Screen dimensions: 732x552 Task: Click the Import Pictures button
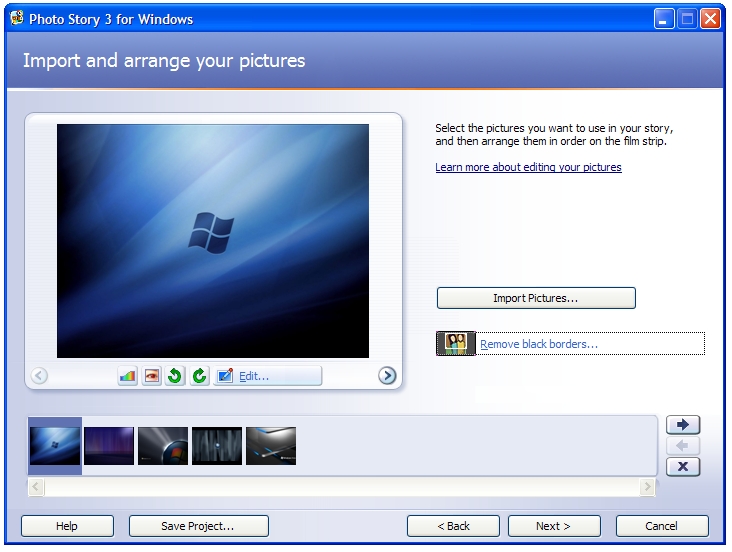point(536,298)
